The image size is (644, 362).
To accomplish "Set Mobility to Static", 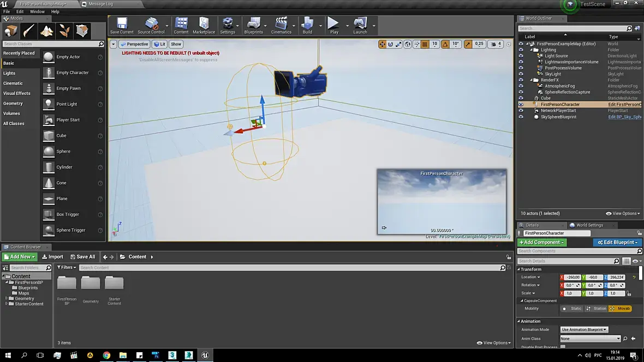I will coord(573,309).
